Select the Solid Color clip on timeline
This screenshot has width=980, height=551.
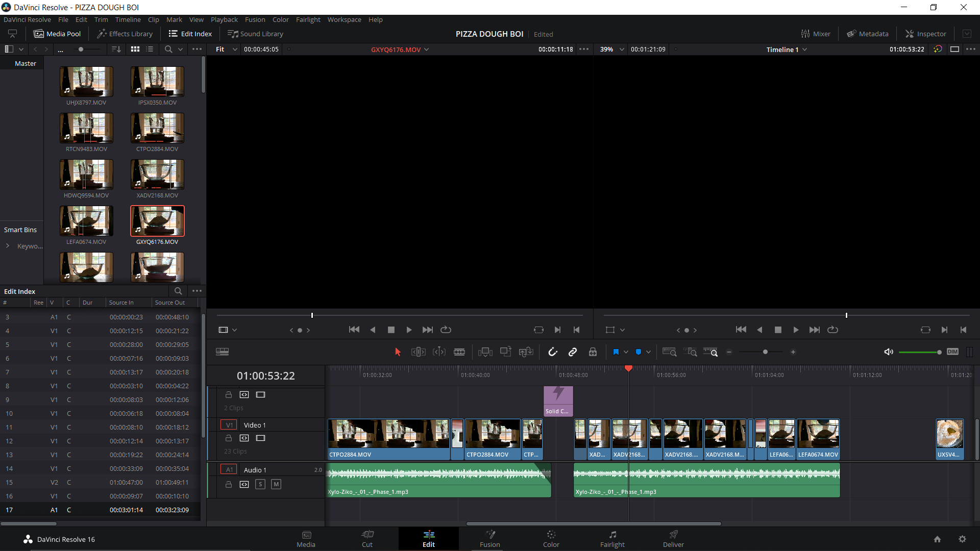click(x=558, y=402)
